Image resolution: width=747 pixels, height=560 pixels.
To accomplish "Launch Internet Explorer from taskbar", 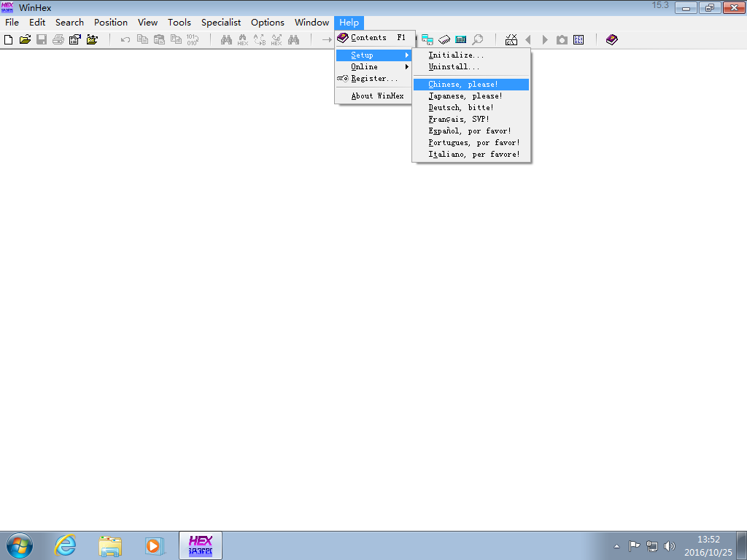I will (x=65, y=545).
